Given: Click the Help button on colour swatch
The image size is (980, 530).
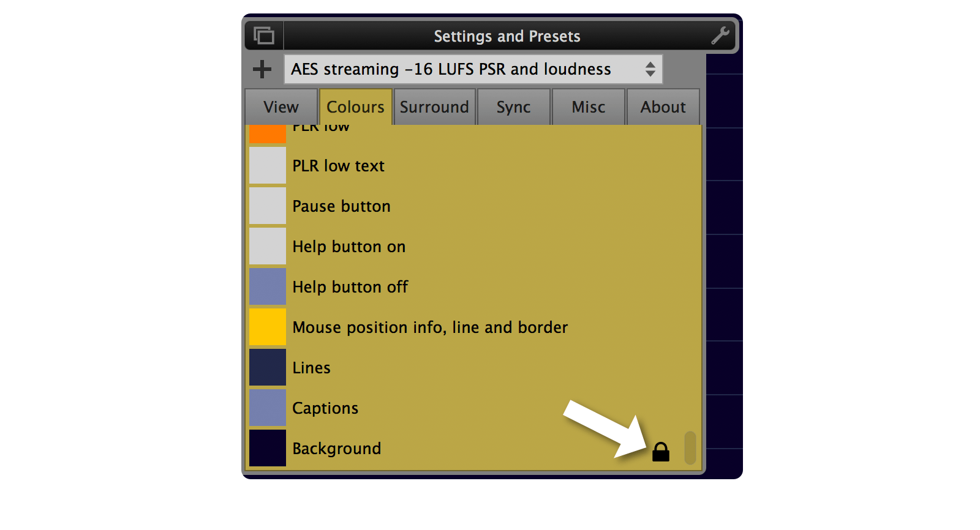Looking at the screenshot, I should [268, 246].
